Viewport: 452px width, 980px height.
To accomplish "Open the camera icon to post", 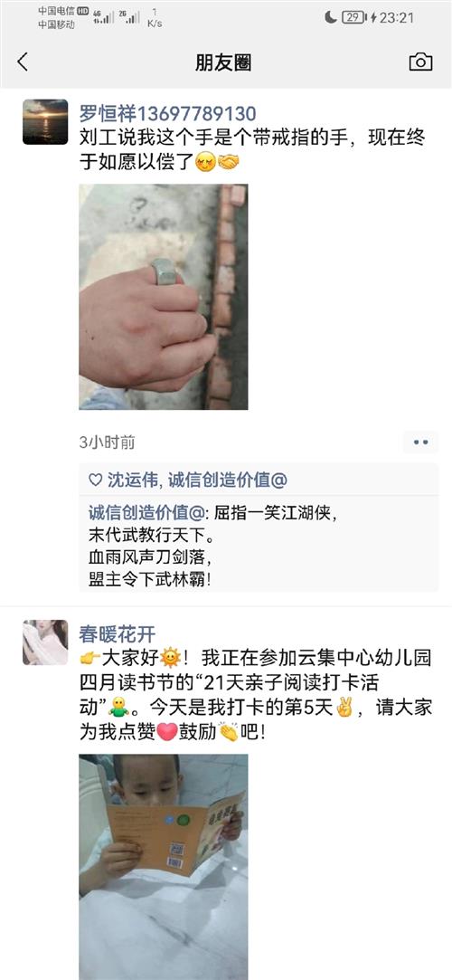I will coord(420,62).
